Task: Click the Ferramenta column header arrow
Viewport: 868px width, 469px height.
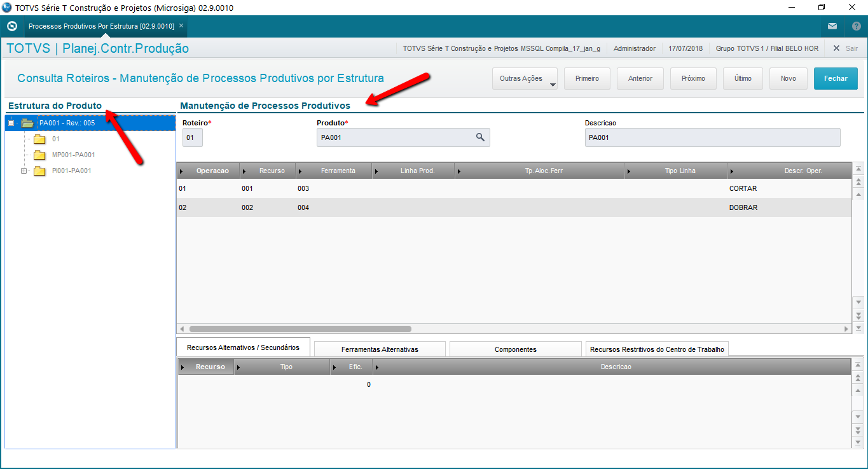Action: (301, 171)
